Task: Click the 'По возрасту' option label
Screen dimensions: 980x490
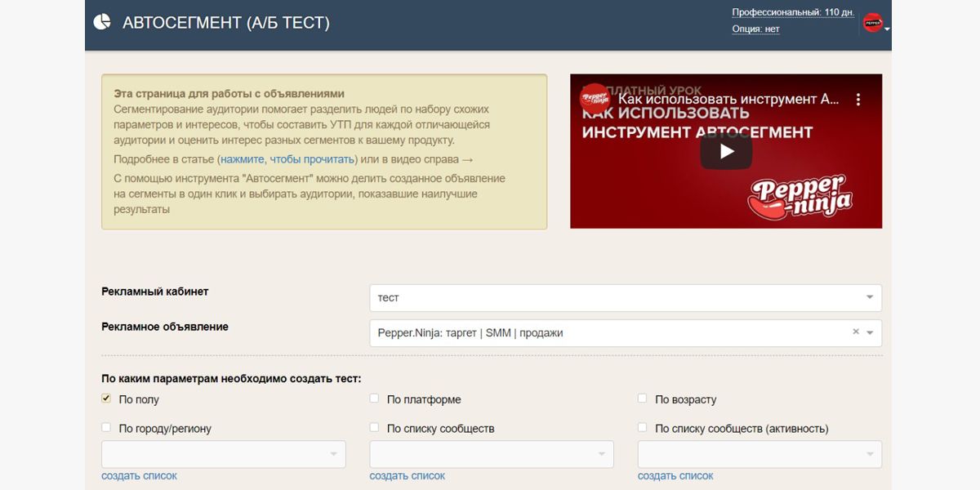Action: [686, 399]
